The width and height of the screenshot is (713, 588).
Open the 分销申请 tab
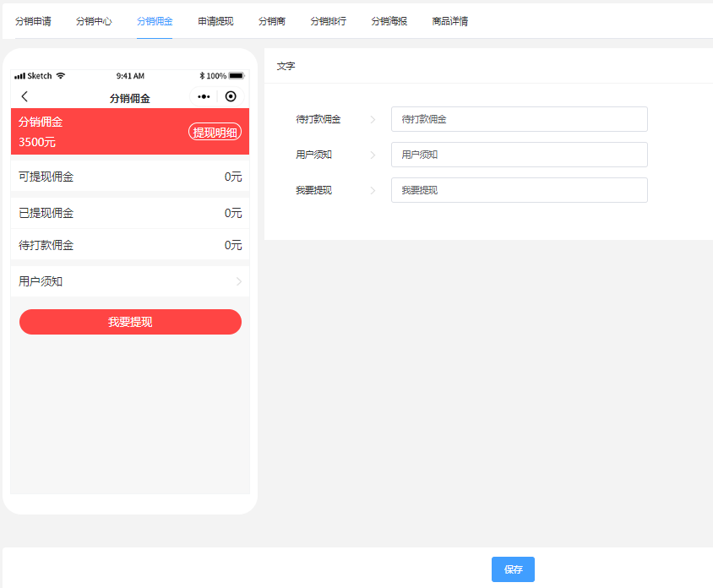33,21
